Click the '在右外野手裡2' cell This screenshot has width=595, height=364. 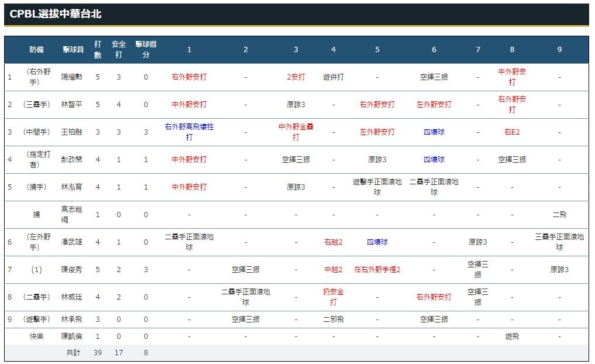377,270
